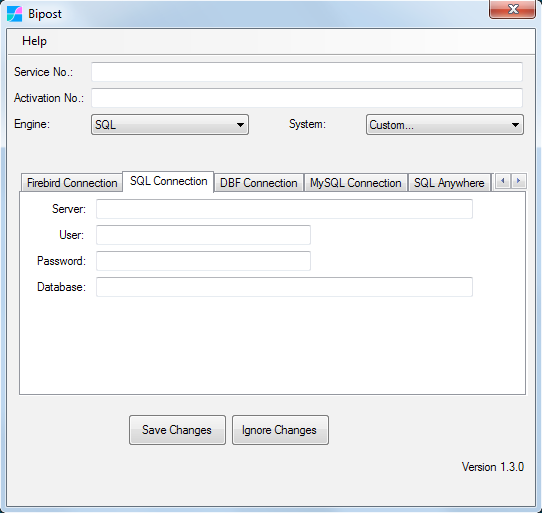Click into the Password field
Image resolution: width=542 pixels, height=513 pixels.
(203, 261)
